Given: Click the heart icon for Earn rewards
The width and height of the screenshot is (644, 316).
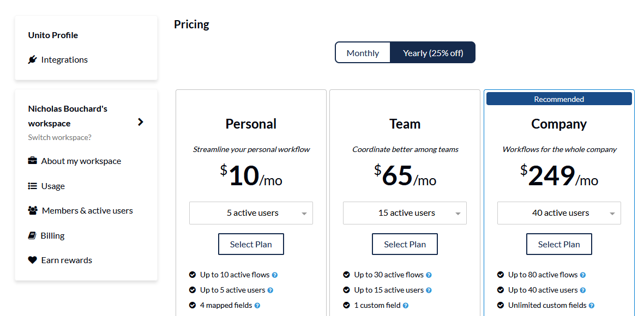Looking at the screenshot, I should (33, 260).
